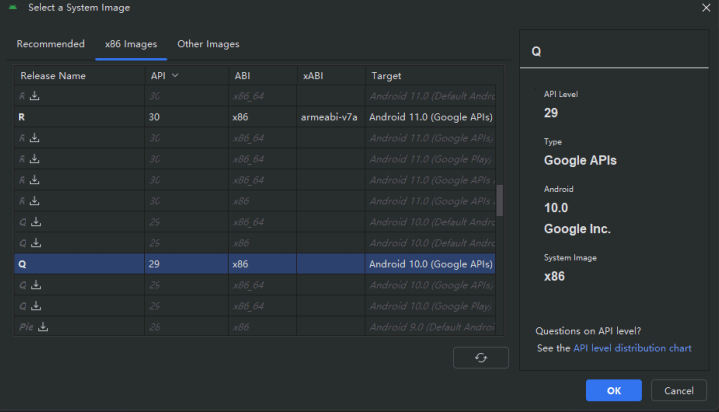Image resolution: width=719 pixels, height=412 pixels.
Task: Download Android 10.0 Google Play x86_64 image
Action: (35, 306)
